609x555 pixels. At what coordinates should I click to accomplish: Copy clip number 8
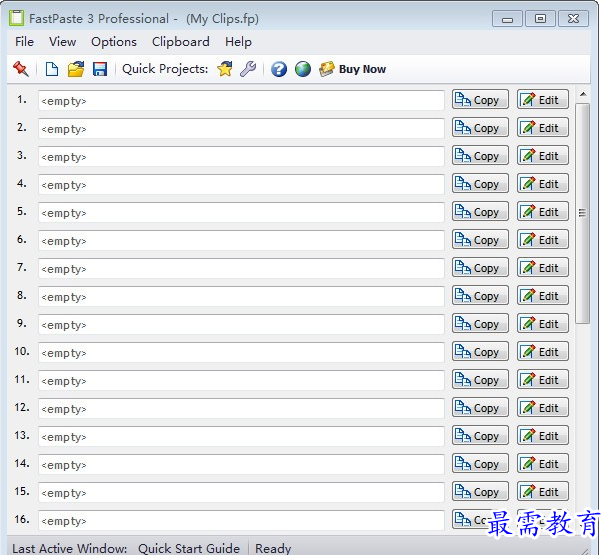pos(480,295)
